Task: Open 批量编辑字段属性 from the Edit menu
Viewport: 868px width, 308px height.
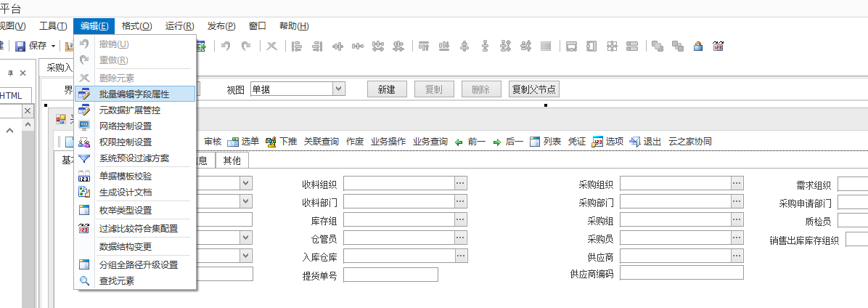Action: (134, 94)
